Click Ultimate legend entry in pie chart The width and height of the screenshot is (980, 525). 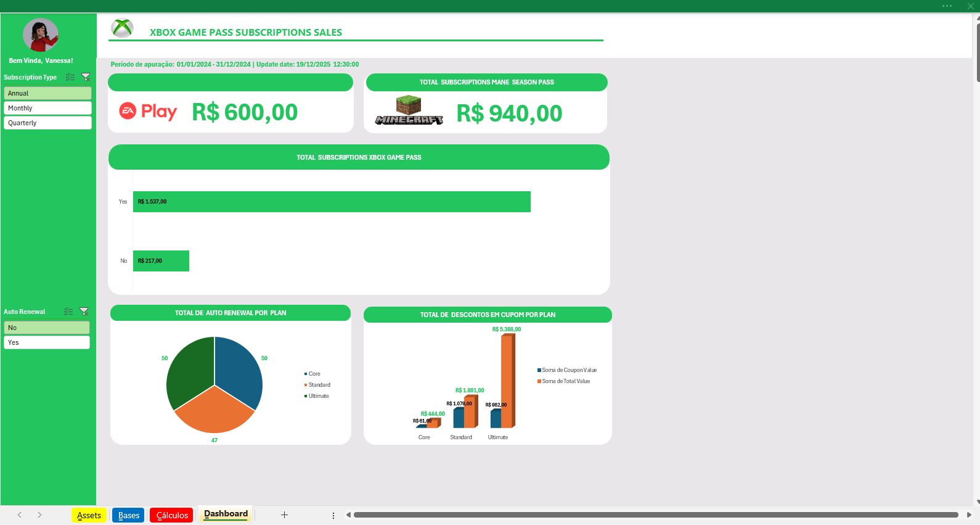click(317, 396)
